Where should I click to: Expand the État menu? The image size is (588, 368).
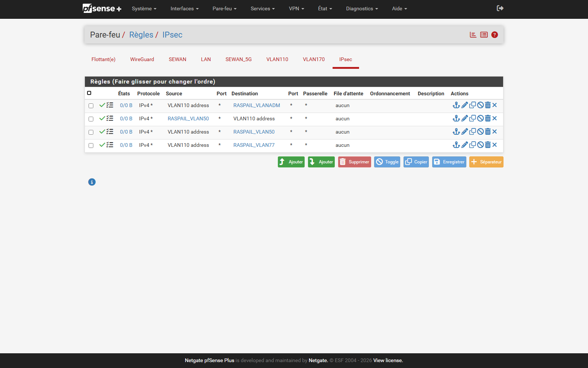click(x=325, y=8)
